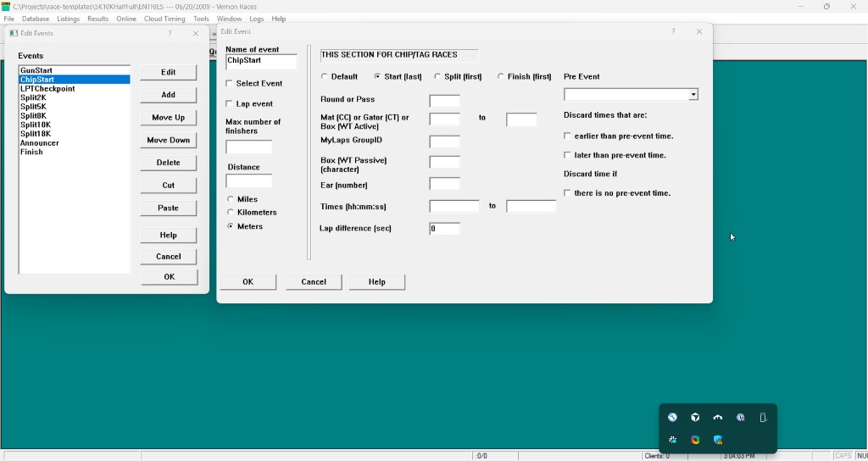Open the wrench circle tray icon
Image resolution: width=868 pixels, height=461 pixels.
(672, 417)
